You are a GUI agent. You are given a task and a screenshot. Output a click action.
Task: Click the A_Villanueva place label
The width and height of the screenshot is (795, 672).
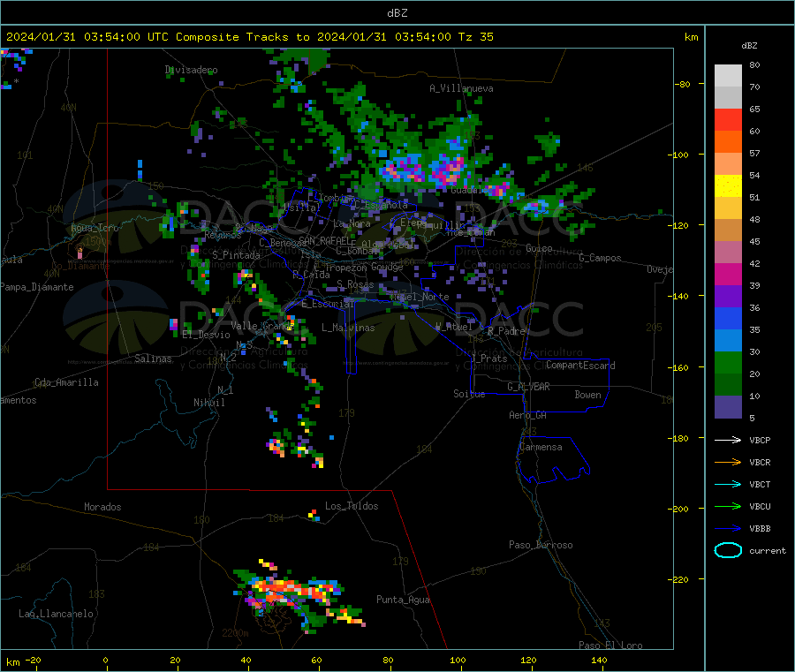461,88
